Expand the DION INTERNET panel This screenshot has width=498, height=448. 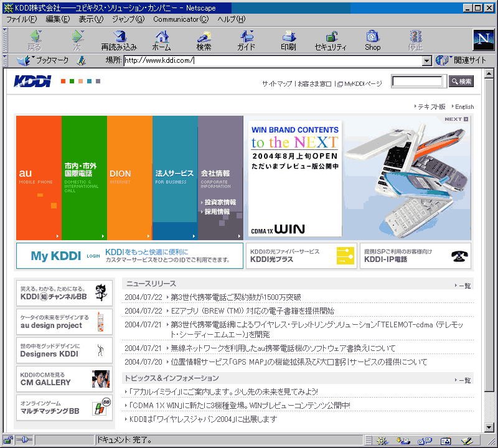tap(129, 178)
